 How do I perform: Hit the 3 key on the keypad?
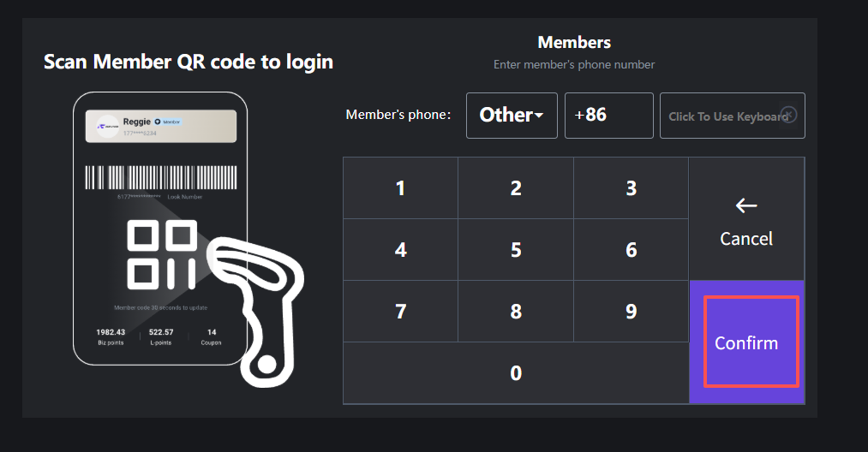coord(631,188)
